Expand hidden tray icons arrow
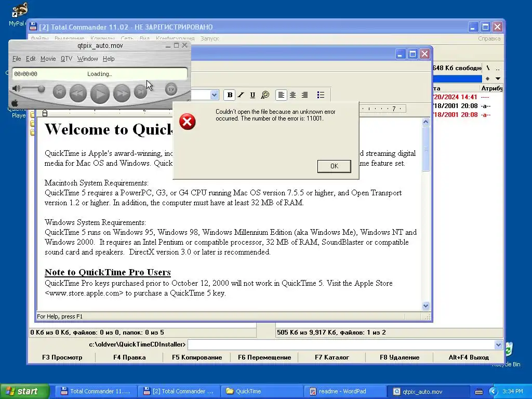532x399 pixels. 493,392
